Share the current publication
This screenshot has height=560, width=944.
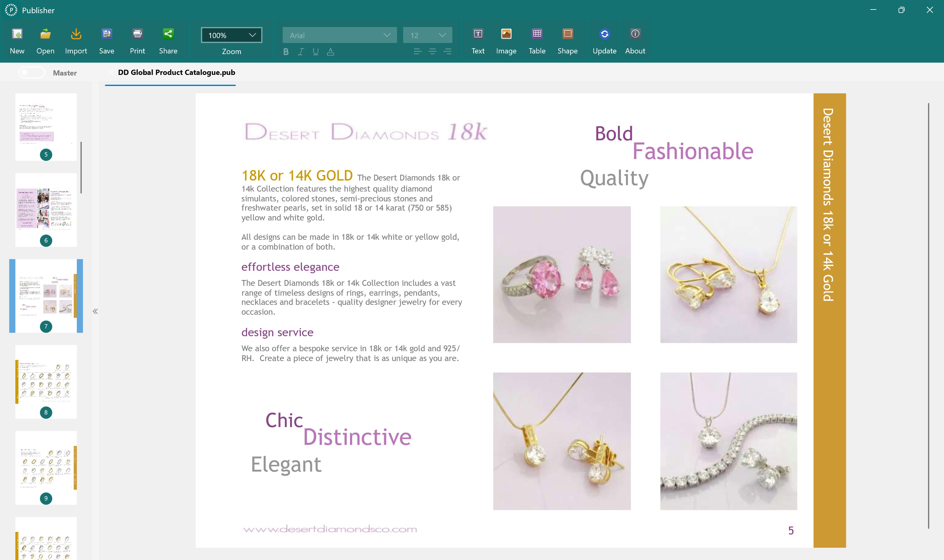[168, 40]
